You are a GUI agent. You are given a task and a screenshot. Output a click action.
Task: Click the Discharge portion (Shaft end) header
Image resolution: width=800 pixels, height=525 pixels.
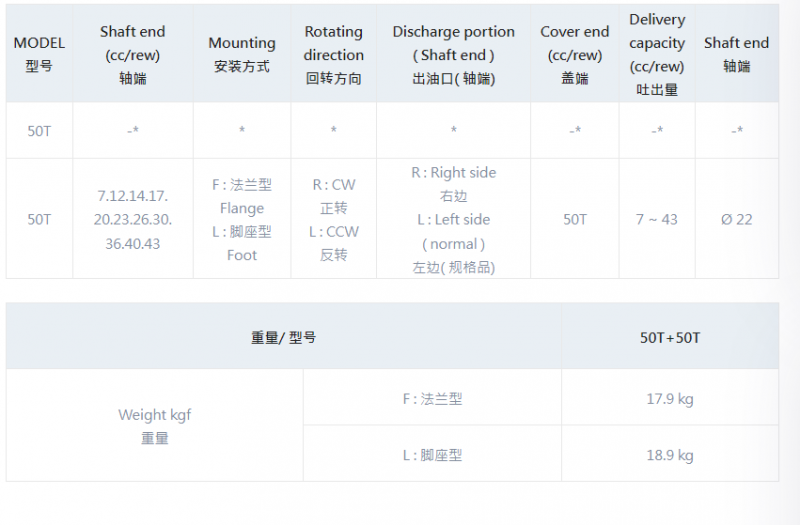(x=454, y=54)
